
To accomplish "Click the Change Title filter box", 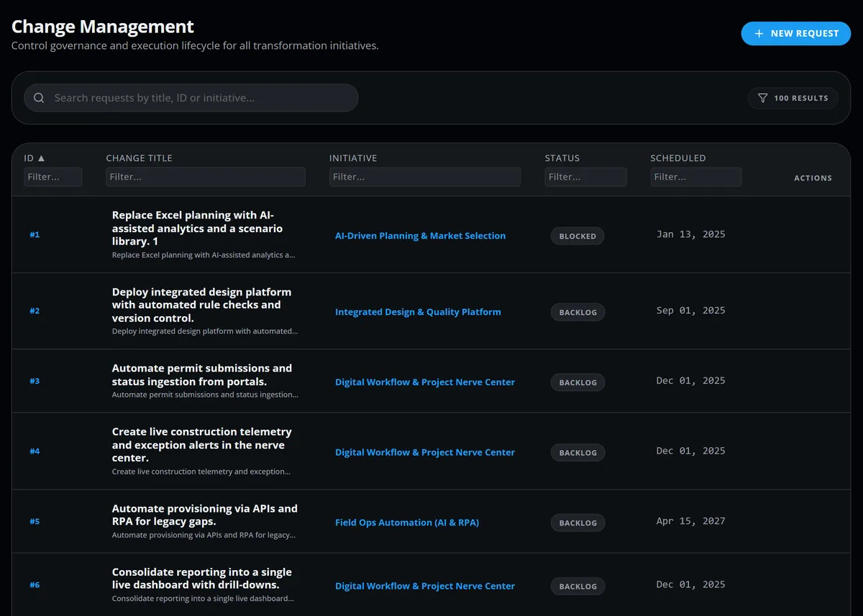I will (x=206, y=177).
